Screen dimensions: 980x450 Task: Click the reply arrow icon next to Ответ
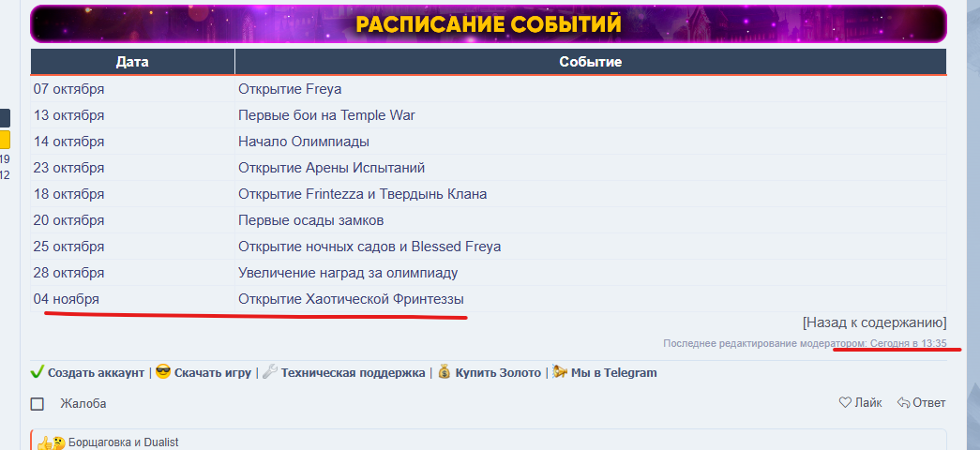tap(904, 403)
